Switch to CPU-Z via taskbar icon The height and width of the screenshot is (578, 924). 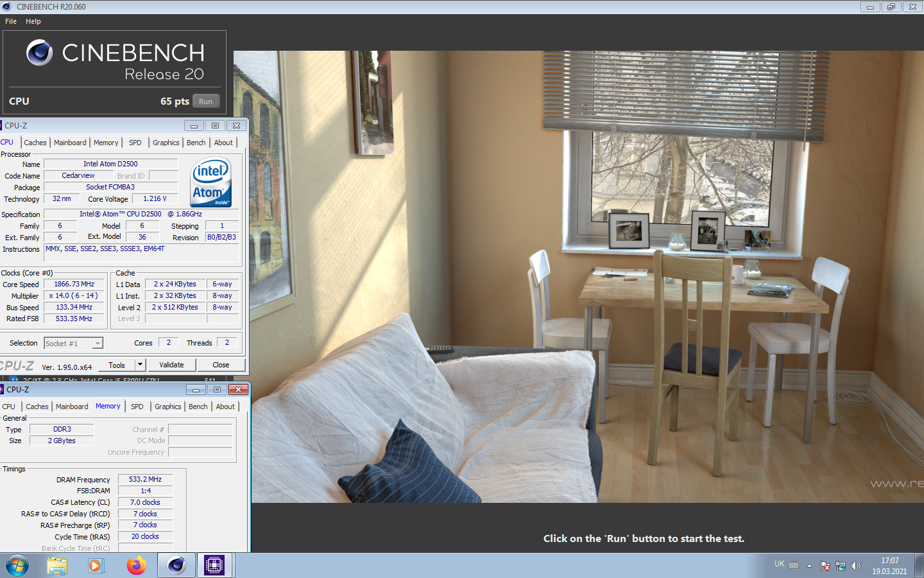point(214,566)
